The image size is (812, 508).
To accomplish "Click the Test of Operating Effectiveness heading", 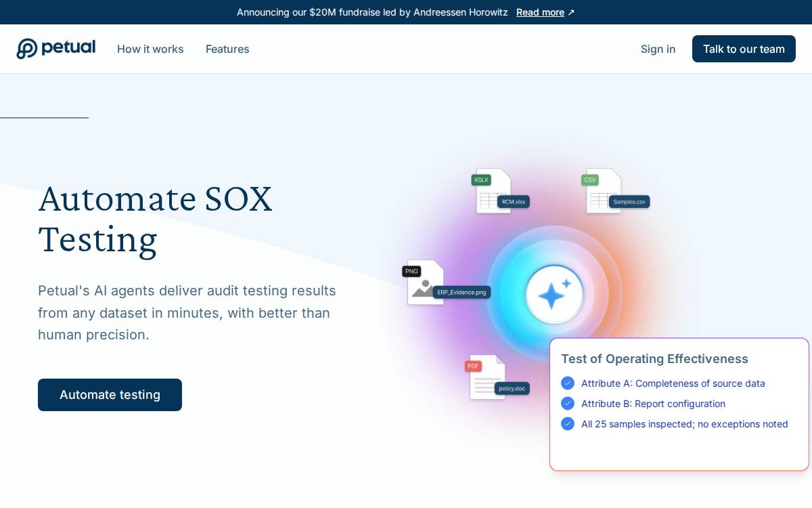I will 654,359.
